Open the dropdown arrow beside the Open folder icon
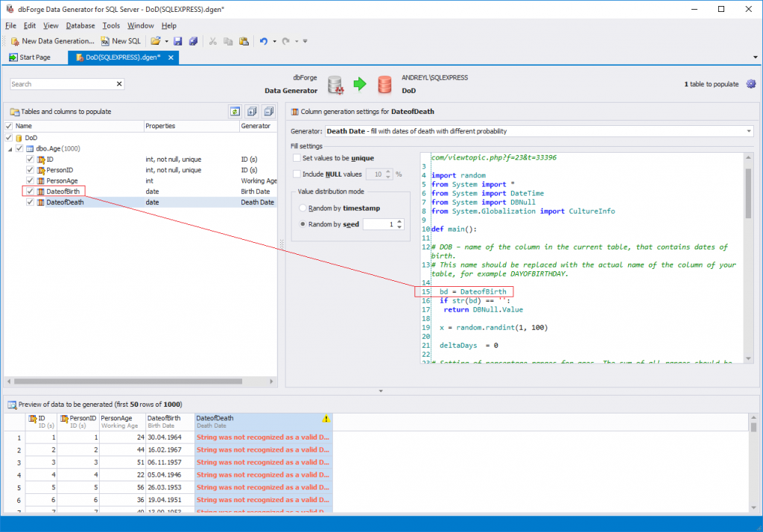The image size is (763, 532). coord(167,42)
